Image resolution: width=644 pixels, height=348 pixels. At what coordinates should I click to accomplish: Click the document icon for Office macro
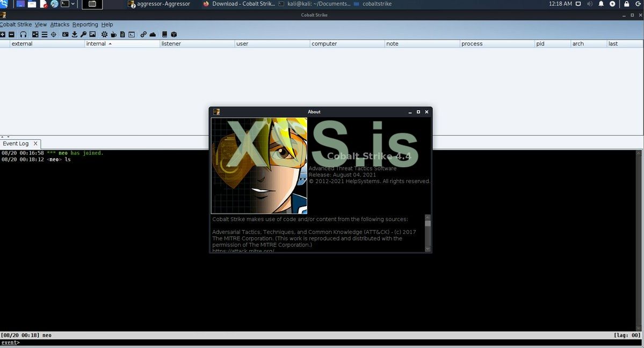tap(122, 34)
